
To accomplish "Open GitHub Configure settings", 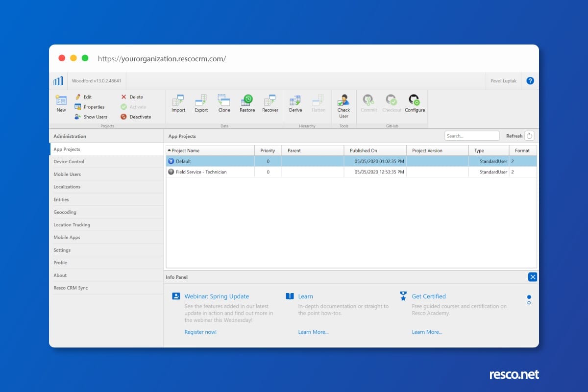I will [415, 103].
